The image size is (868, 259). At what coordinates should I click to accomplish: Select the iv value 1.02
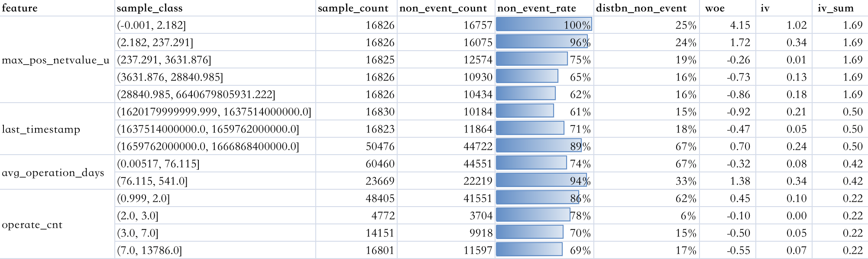(x=797, y=25)
